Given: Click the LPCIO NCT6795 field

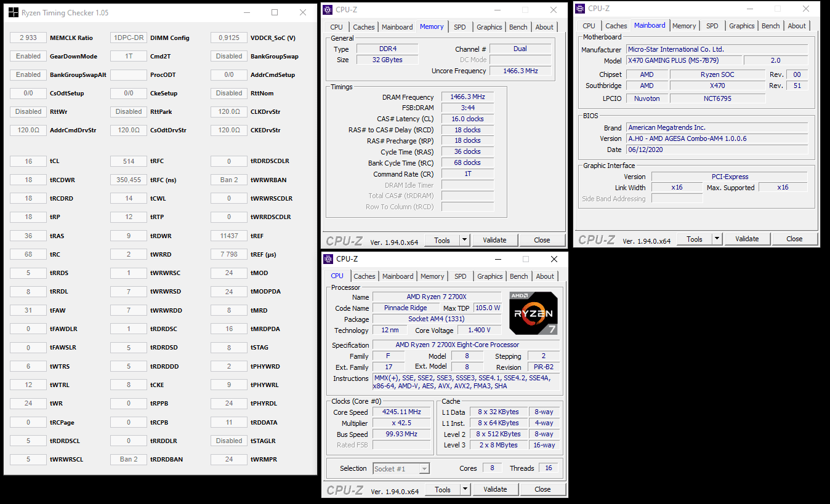Looking at the screenshot, I should 717,98.
